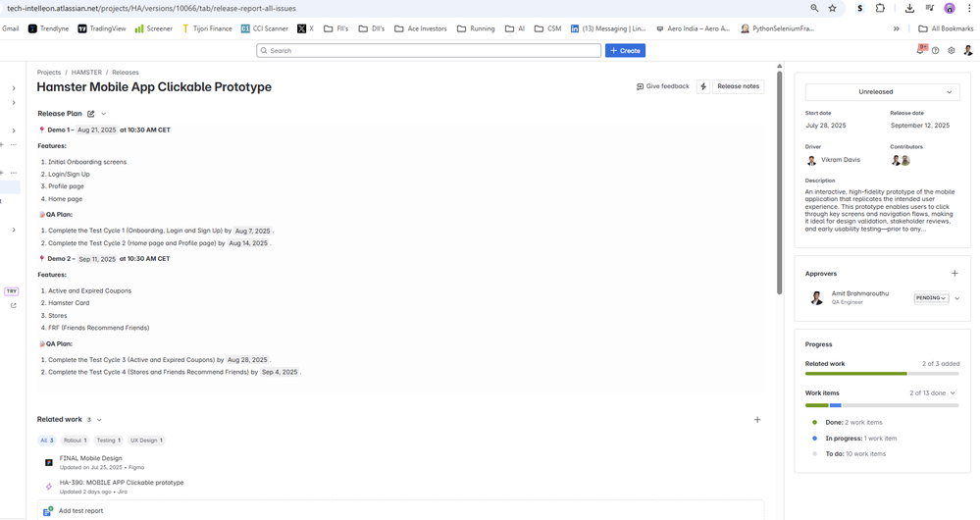
Task: Expand the topmost sidebar chevron
Action: (14, 88)
